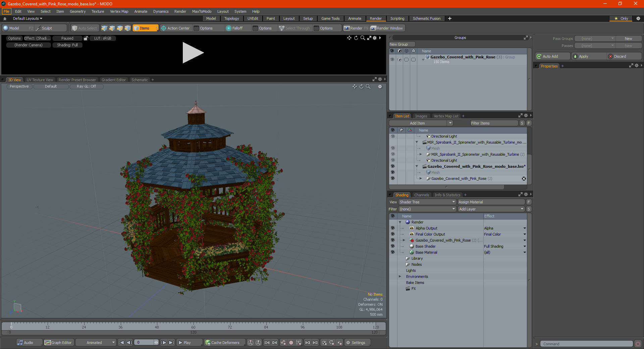Toggle the render preview lock icon

point(86,38)
